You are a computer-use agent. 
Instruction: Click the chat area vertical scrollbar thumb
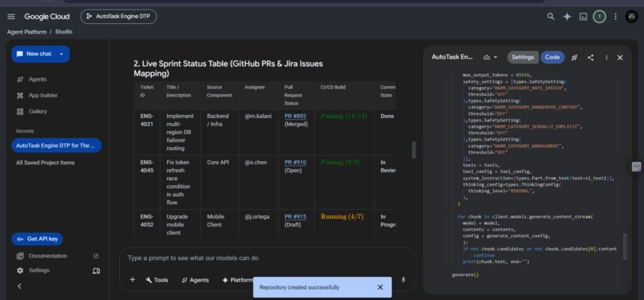(x=414, y=150)
